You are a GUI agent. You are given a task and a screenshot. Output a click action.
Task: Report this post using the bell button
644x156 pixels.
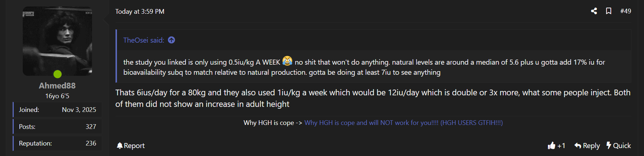[131, 146]
